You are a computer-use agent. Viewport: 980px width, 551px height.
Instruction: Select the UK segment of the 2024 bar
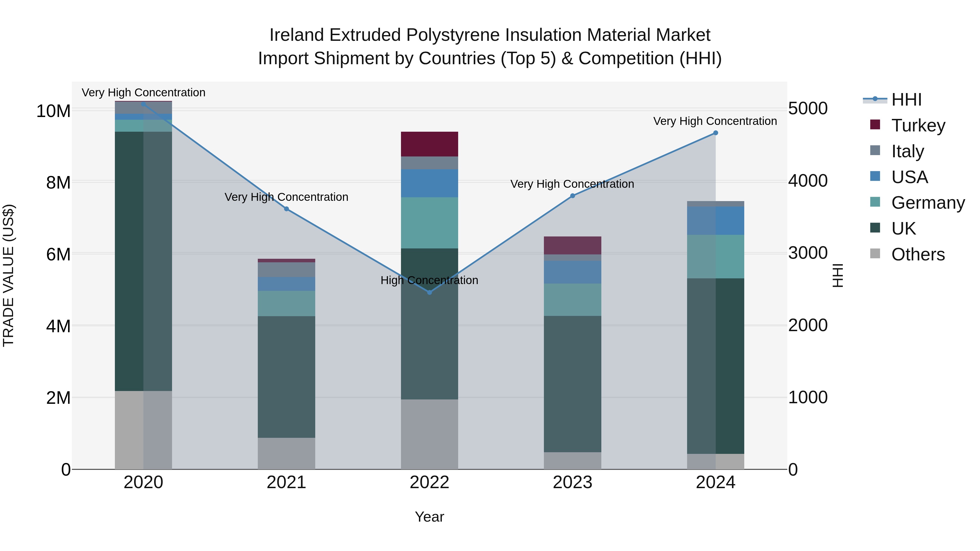pos(716,366)
